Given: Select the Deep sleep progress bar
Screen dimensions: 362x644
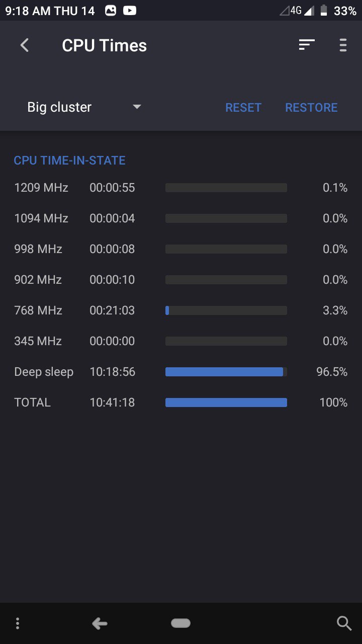Looking at the screenshot, I should click(x=226, y=372).
